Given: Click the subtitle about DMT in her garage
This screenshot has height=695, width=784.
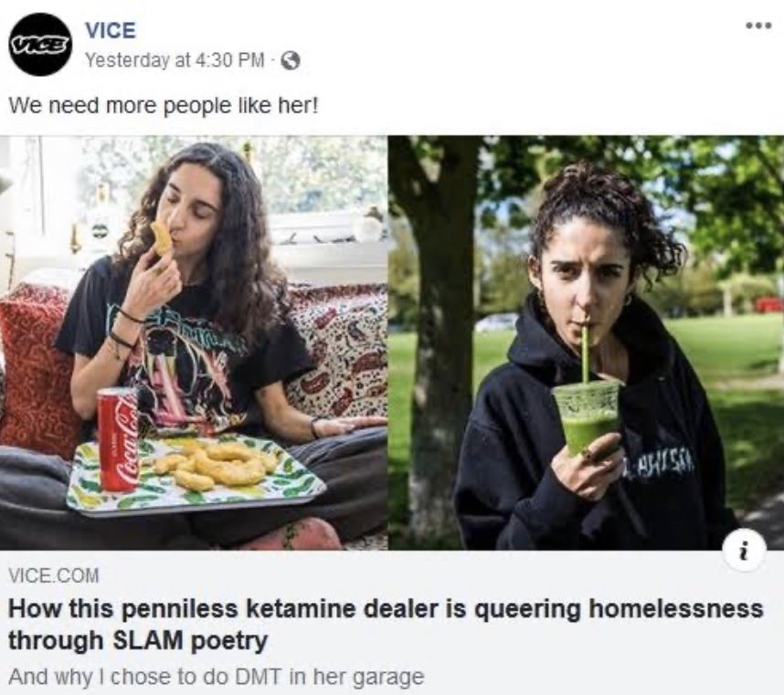Looking at the screenshot, I should point(216,678).
